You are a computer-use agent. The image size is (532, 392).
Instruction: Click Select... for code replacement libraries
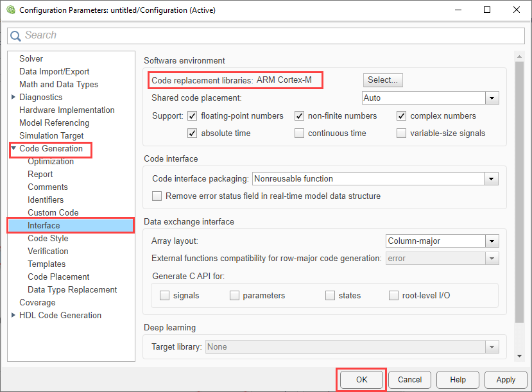point(382,80)
